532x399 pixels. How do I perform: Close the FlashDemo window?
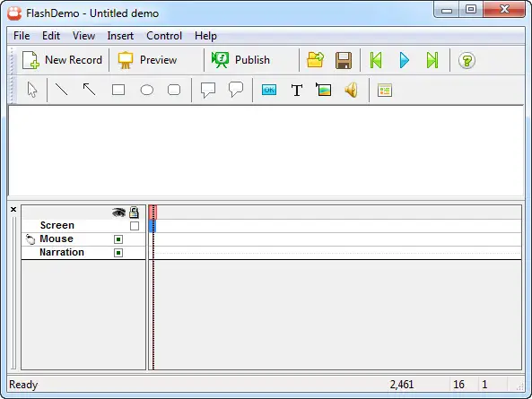click(504, 10)
